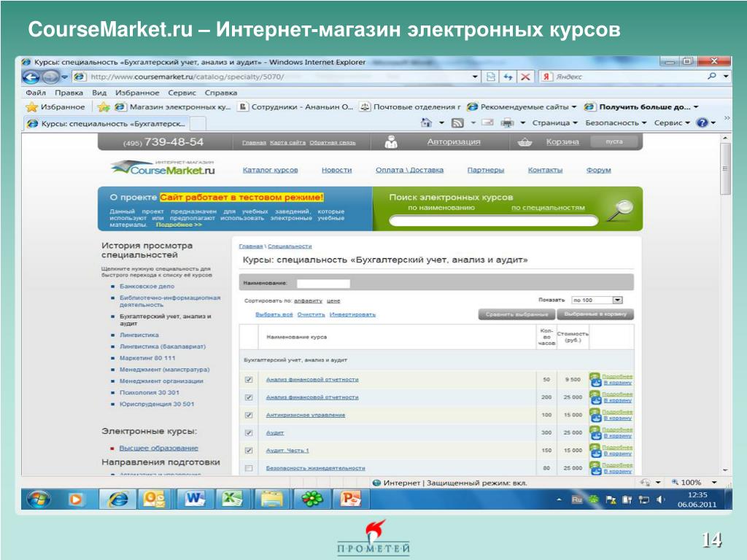Image resolution: width=747 pixels, height=560 pixels.
Task: Click the basket icon beside Корзина
Action: pos(525,142)
